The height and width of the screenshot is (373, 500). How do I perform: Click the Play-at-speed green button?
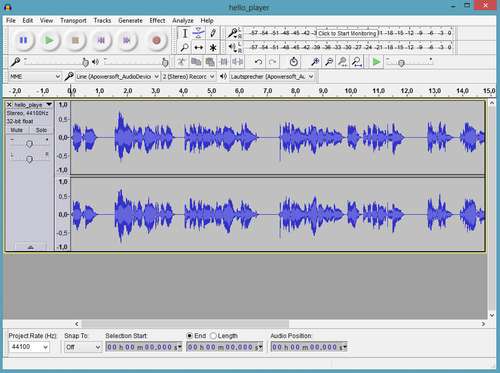[376, 62]
